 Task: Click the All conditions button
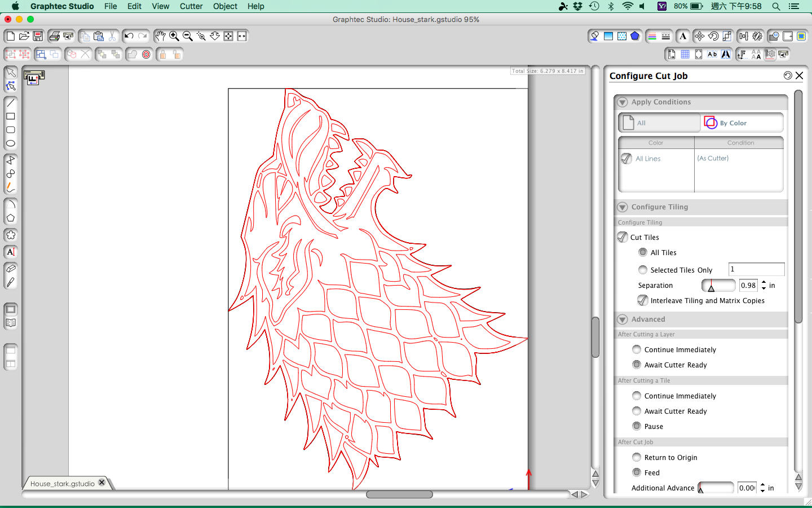coord(660,122)
